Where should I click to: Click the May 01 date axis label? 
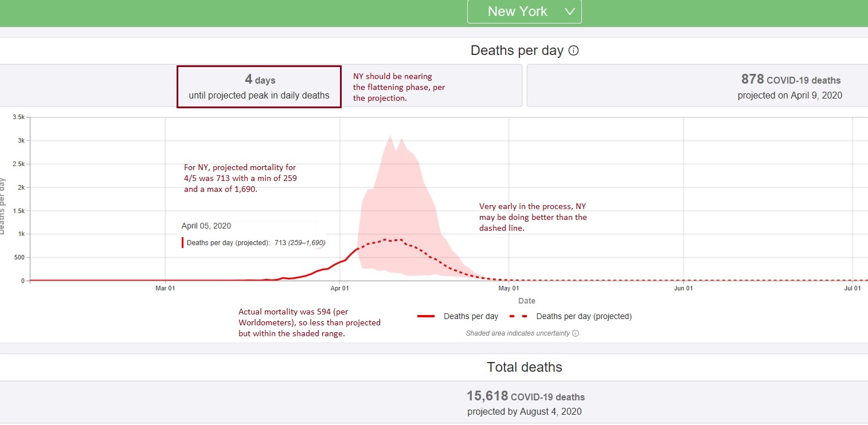click(509, 288)
